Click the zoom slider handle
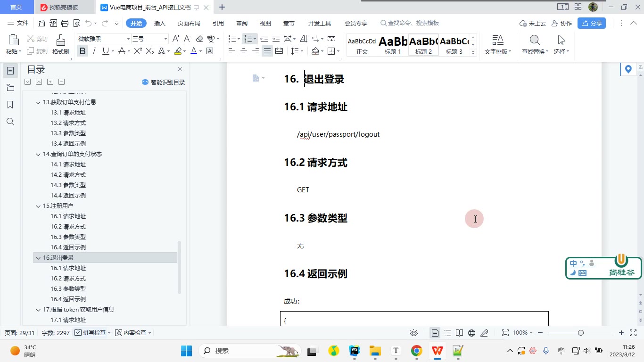 pos(581,333)
